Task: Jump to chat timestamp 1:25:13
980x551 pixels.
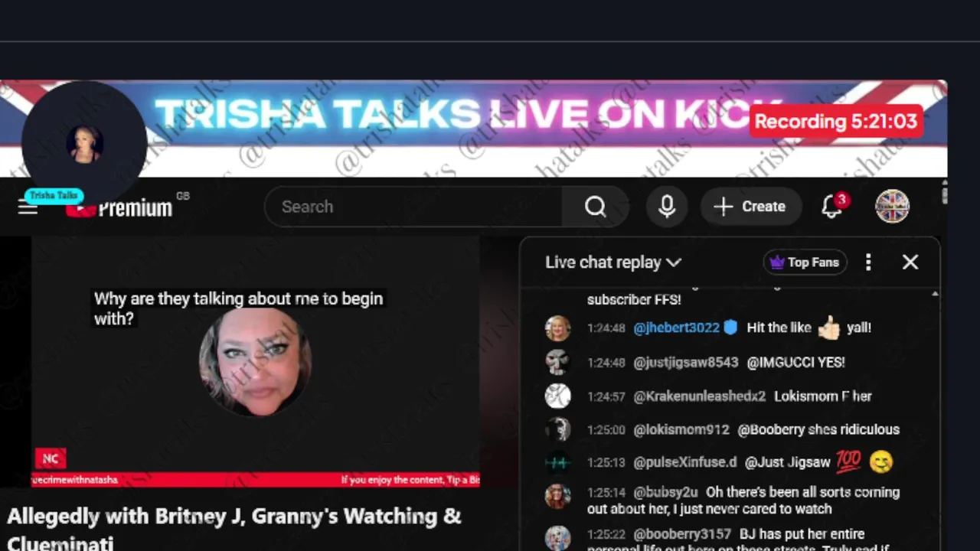Action: 606,463
